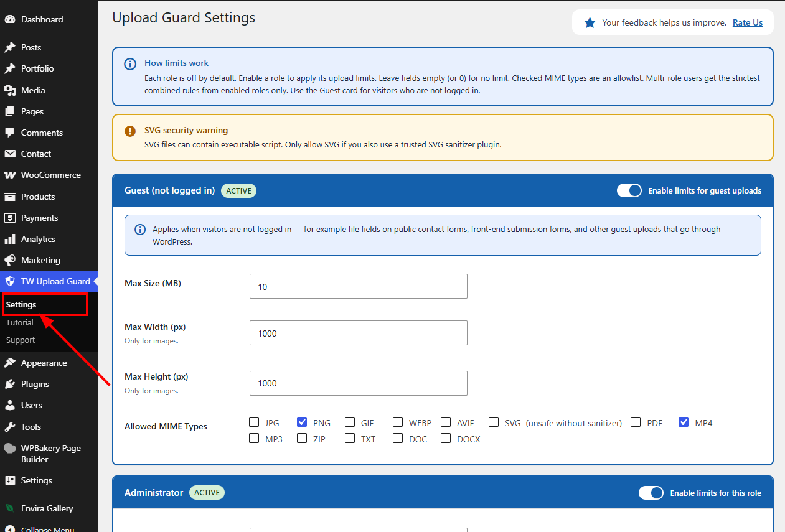Open the Posts menu label
Screen dimensions: 785x532
(x=31, y=47)
